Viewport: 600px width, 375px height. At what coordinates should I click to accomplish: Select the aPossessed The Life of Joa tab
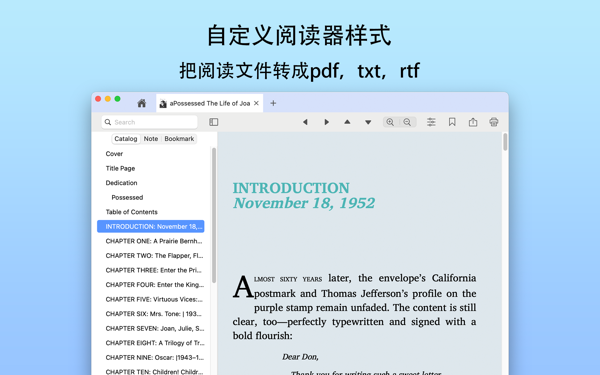pos(209,103)
